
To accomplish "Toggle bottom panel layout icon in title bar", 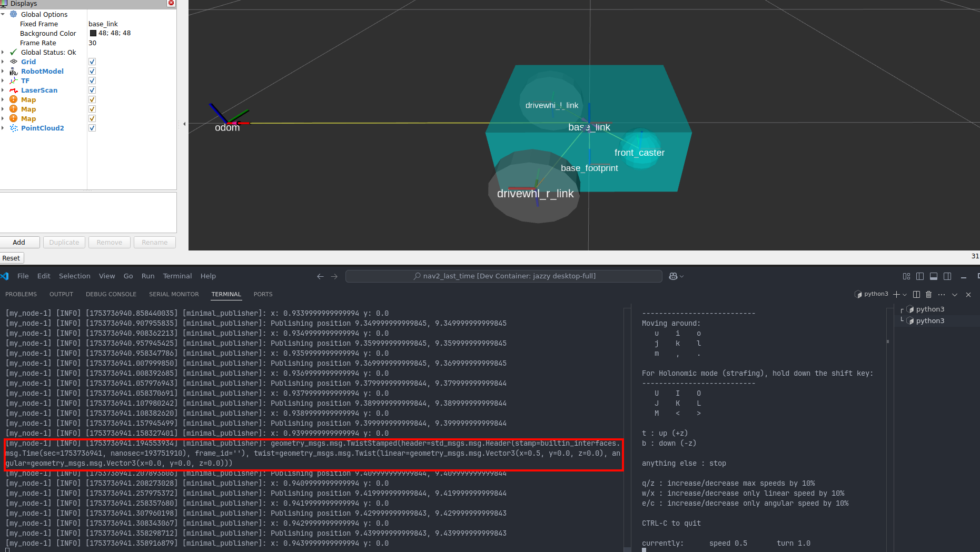I will [934, 276].
